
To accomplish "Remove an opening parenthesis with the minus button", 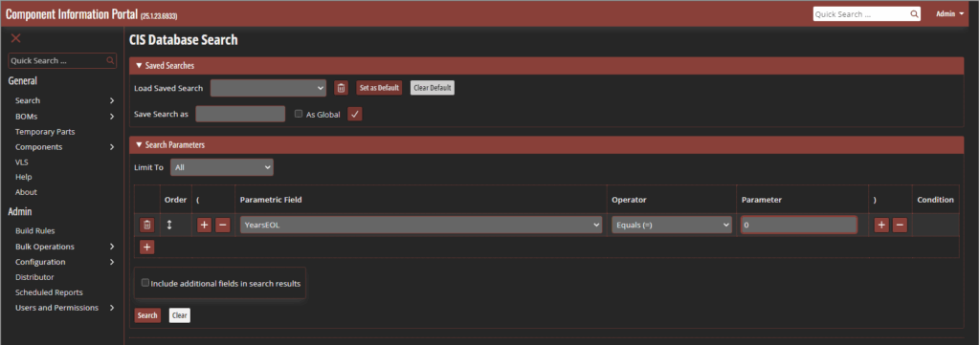I will [x=222, y=226].
